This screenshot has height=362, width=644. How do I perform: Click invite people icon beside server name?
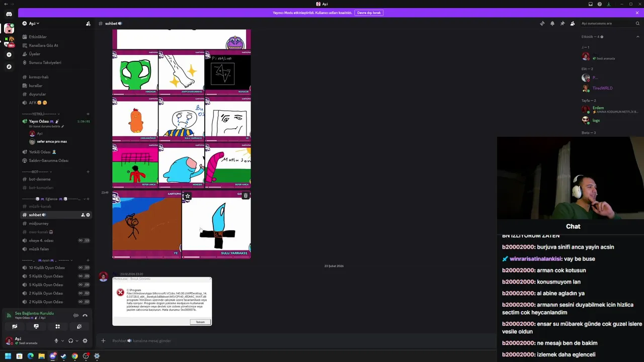pos(88,24)
